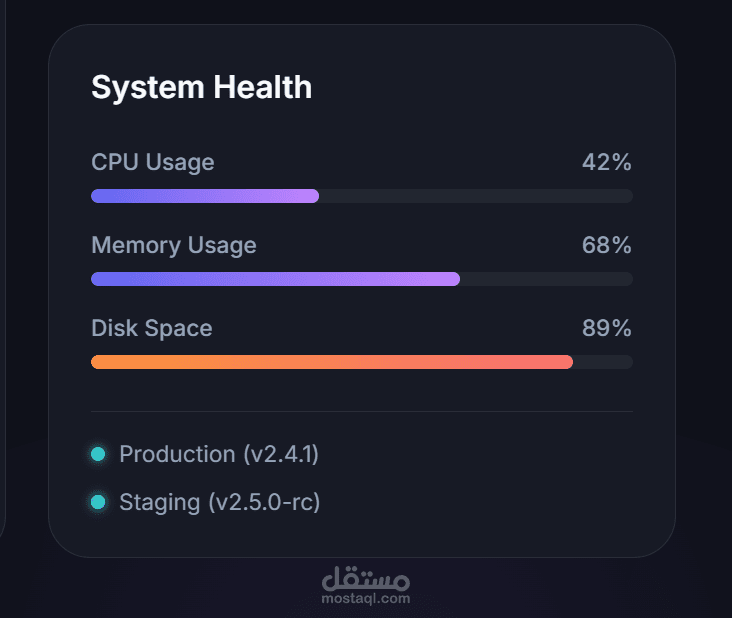Screen dimensions: 732x618
Task: Click the divider line above Production
Action: click(x=362, y=411)
